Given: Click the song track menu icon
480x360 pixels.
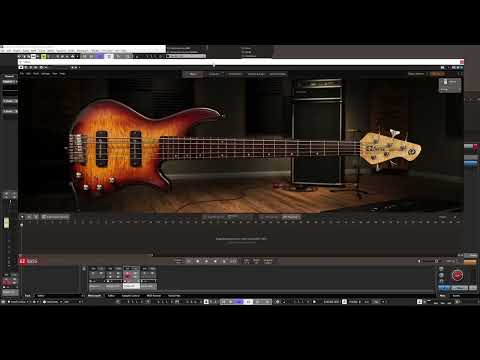Looking at the screenshot, I should (x=455, y=217).
